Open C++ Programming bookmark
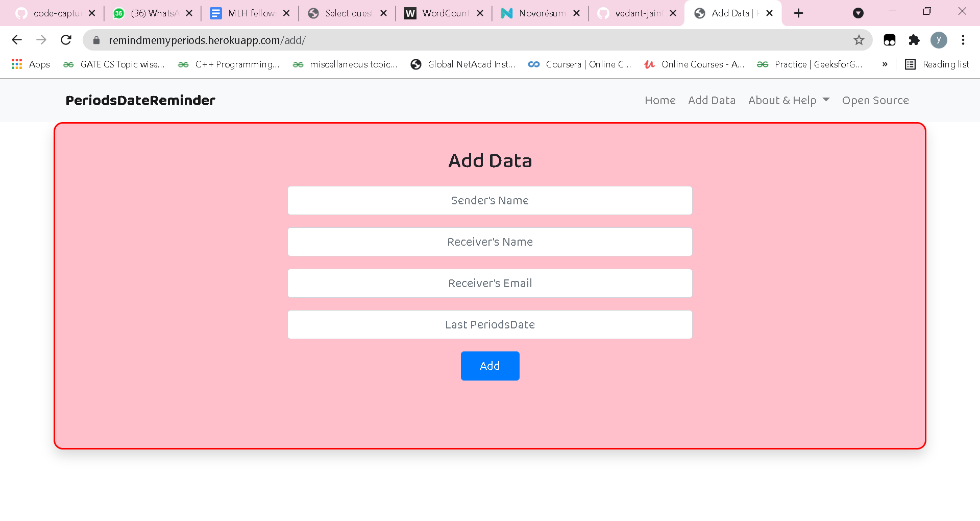 coord(229,64)
